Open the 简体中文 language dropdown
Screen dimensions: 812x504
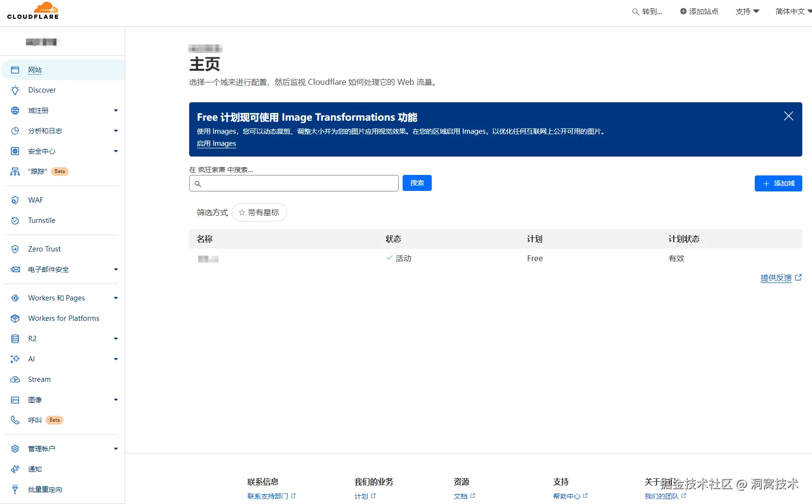click(x=794, y=11)
